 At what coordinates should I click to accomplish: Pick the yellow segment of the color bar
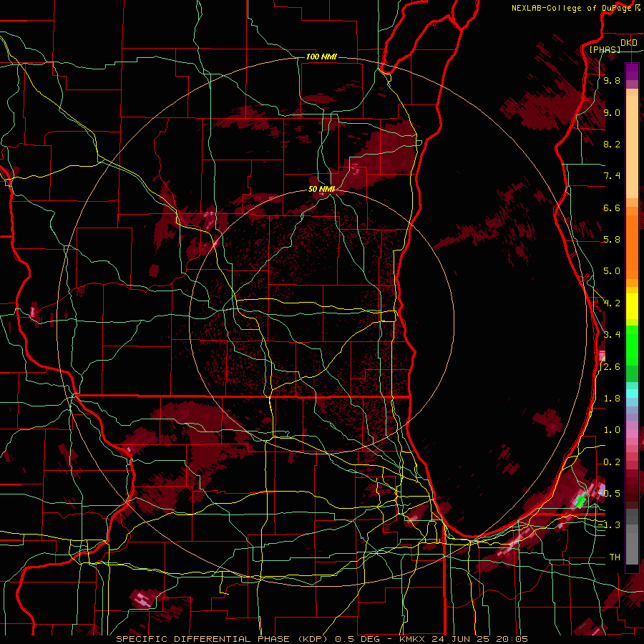tap(632, 306)
